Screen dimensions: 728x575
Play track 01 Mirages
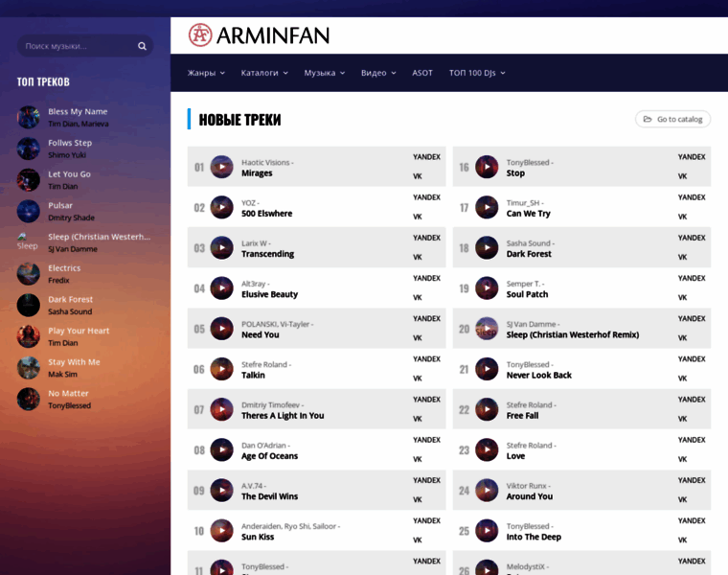coord(222,167)
